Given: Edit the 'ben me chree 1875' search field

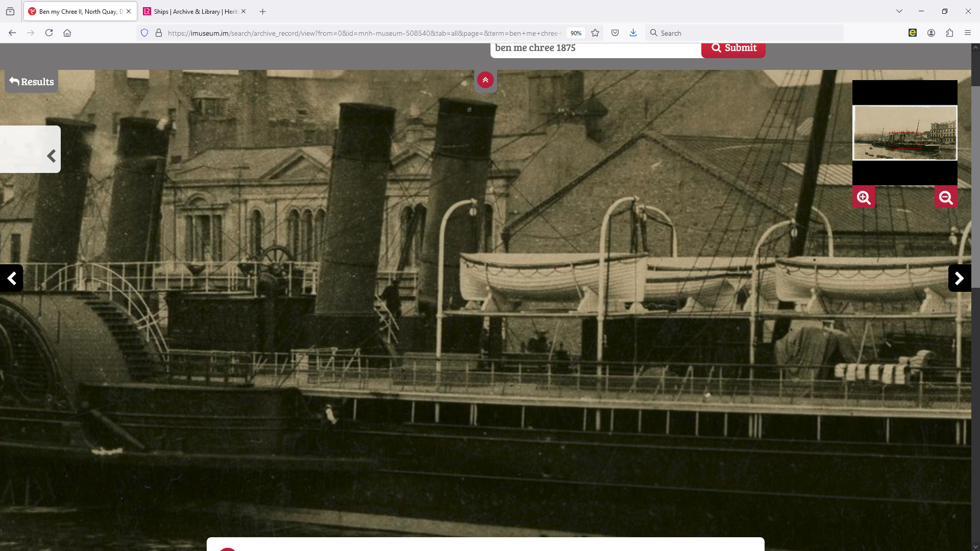Looking at the screenshot, I should 596,48.
